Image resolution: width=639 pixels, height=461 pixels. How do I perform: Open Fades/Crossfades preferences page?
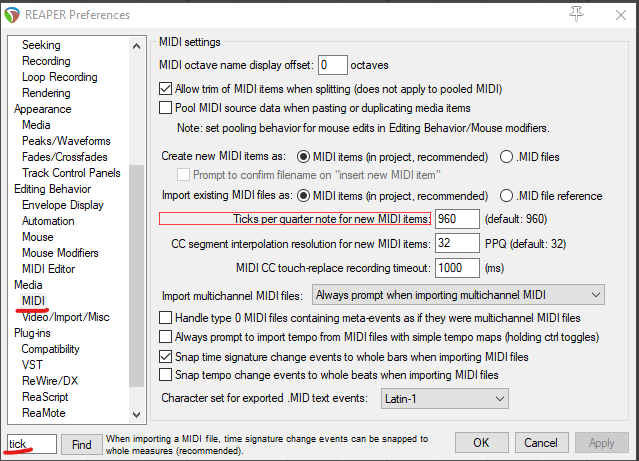click(64, 157)
